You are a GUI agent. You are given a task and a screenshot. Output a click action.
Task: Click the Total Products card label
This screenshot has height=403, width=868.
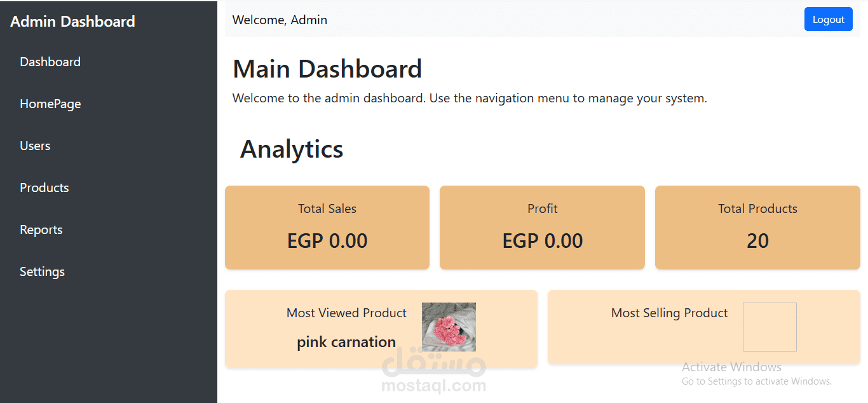click(x=757, y=208)
